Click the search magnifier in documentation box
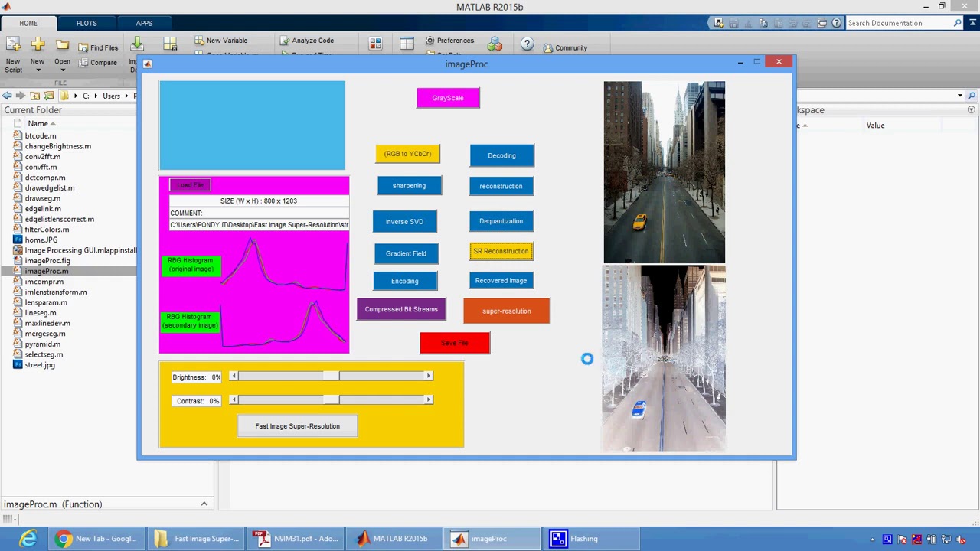This screenshot has height=551, width=980. pos(957,23)
